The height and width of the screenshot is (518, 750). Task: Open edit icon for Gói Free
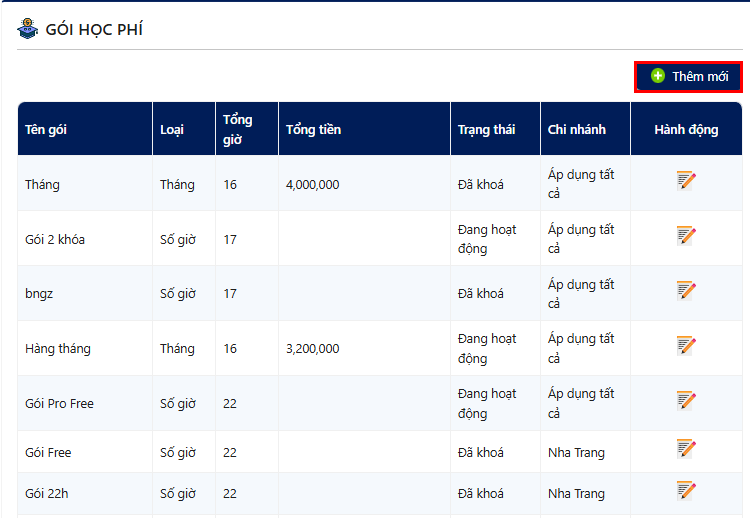pos(686,448)
